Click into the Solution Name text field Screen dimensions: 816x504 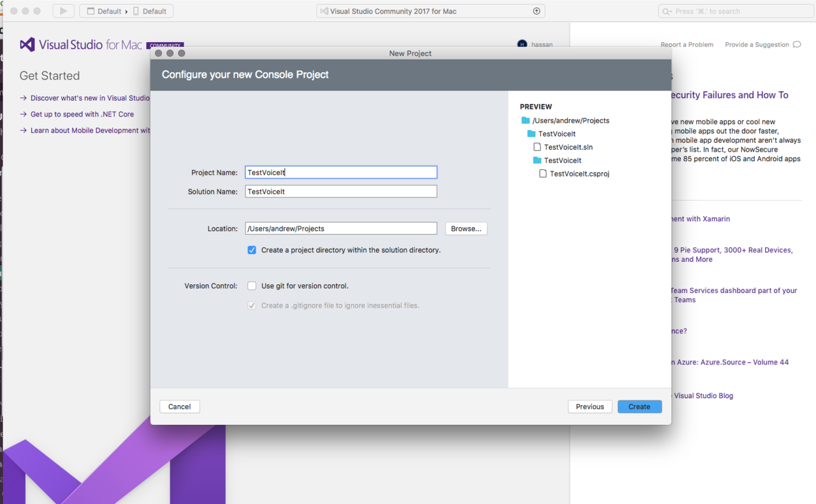340,192
